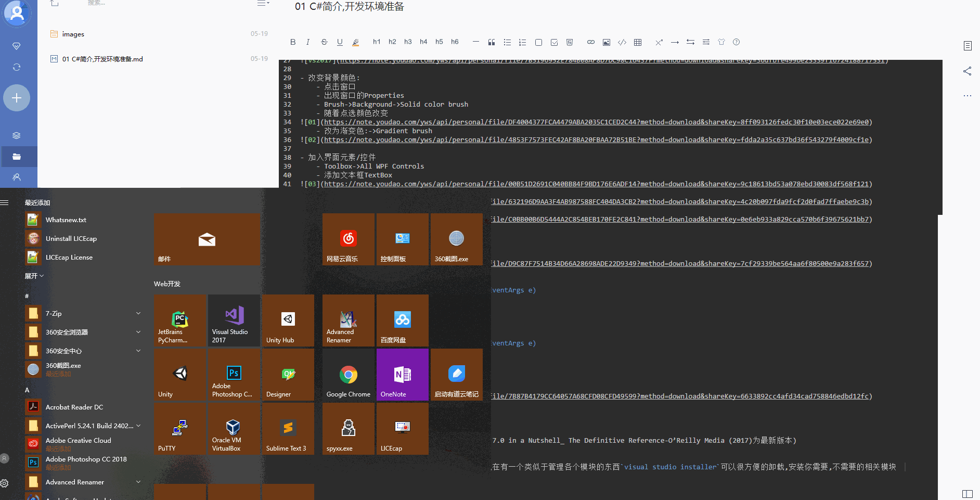
Task: Insert an h5 heading
Action: click(x=439, y=42)
